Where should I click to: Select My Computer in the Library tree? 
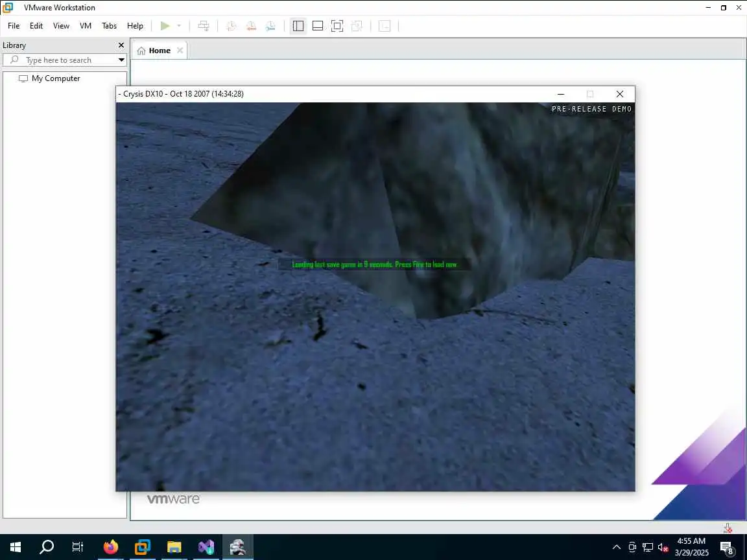pyautogui.click(x=56, y=78)
